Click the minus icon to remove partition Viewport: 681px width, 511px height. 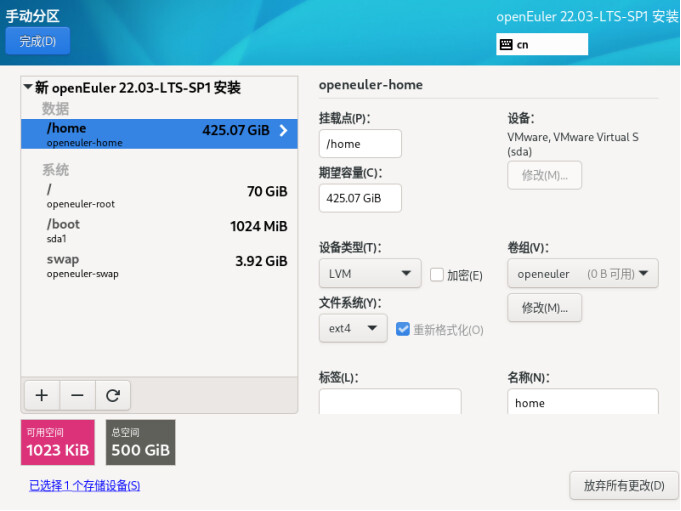[x=77, y=395]
